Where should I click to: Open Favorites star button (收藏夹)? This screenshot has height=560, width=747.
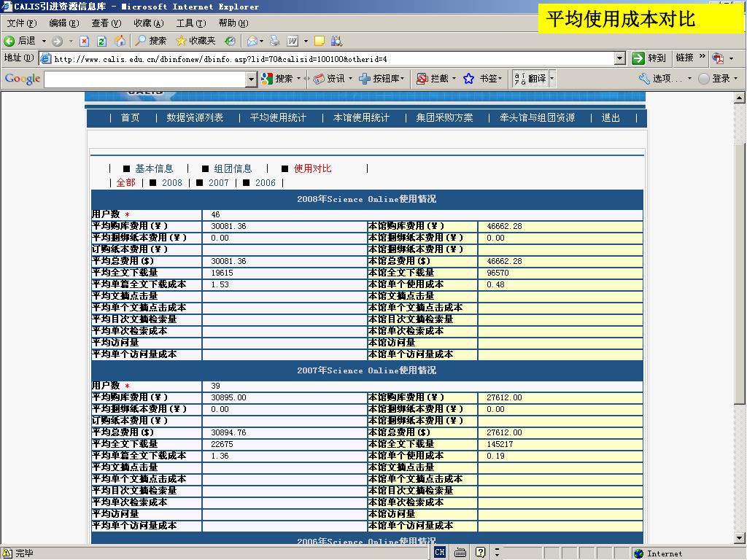(x=196, y=41)
